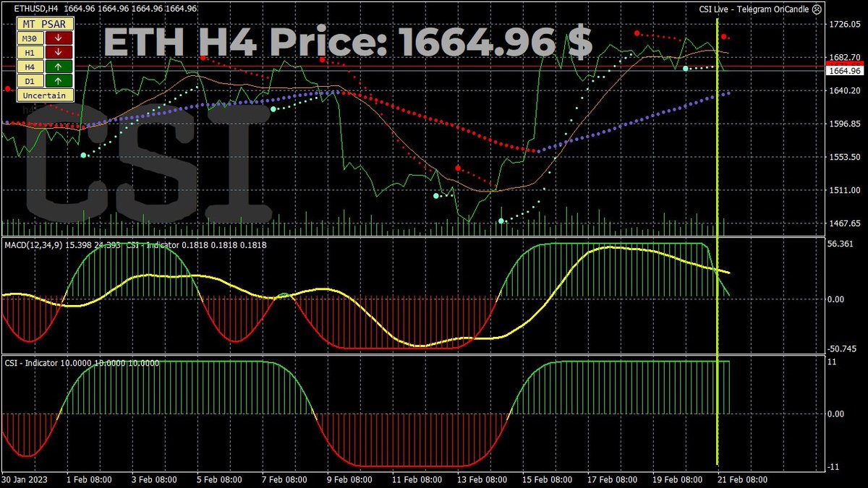Click the 1664.96 current price tag
Viewport: 868px width, 488px height.
pyautogui.click(x=844, y=71)
